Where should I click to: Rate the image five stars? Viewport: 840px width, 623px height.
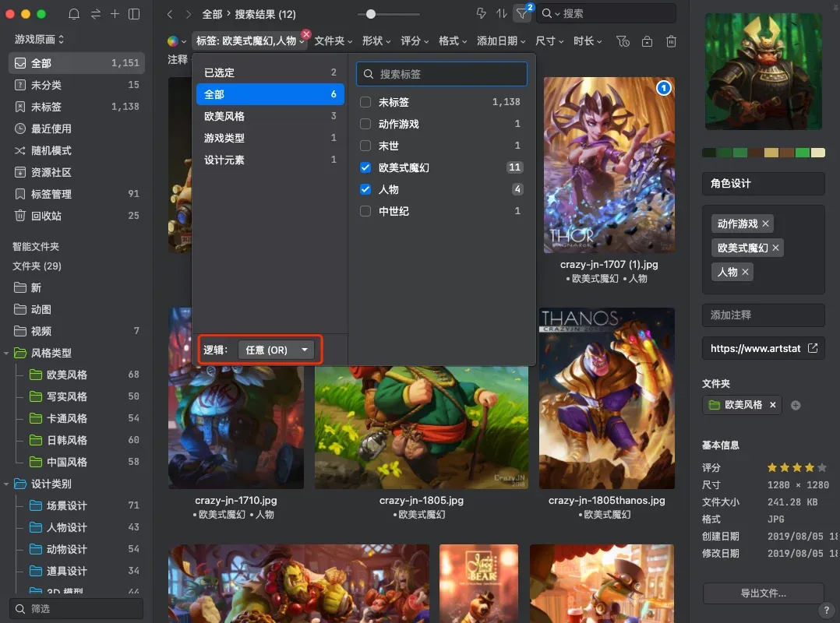[822, 468]
